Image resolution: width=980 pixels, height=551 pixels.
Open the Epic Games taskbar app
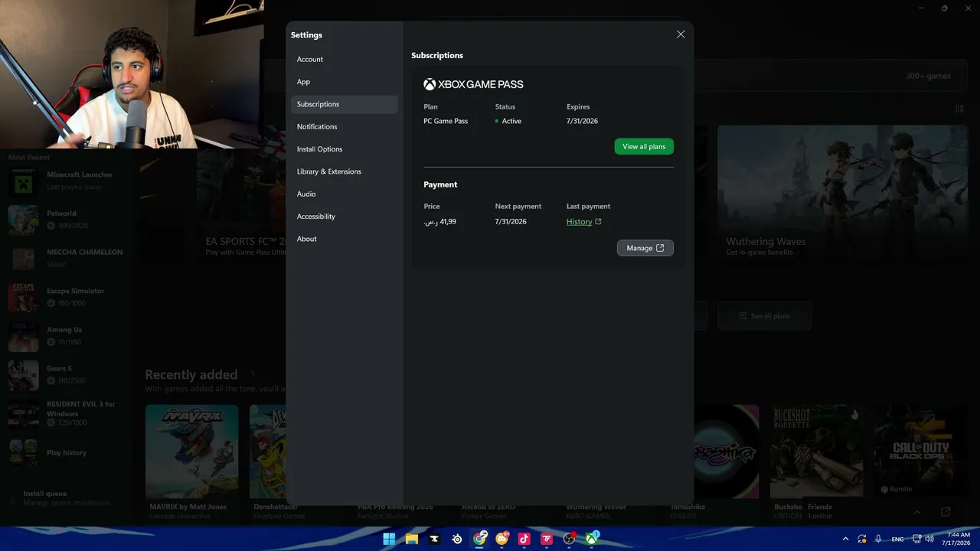pyautogui.click(x=434, y=539)
